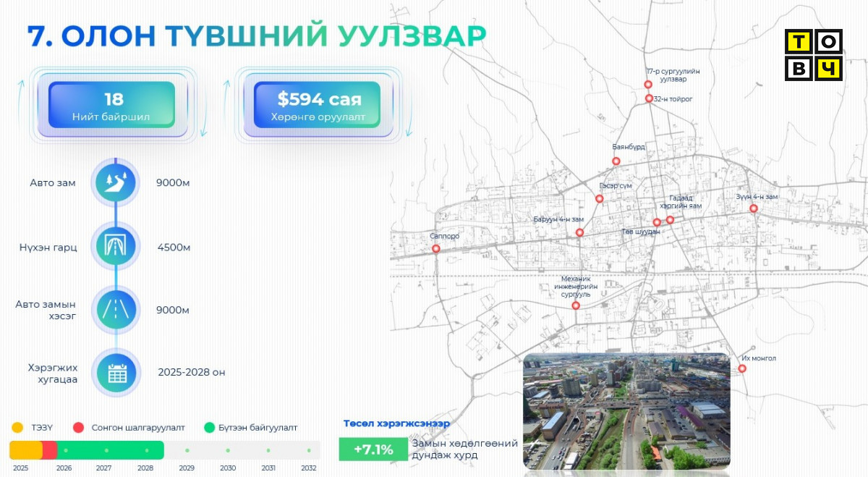This screenshot has width=868, height=477.
Task: Click the Зүүн 4-н зам map marker
Action: pyautogui.click(x=753, y=208)
